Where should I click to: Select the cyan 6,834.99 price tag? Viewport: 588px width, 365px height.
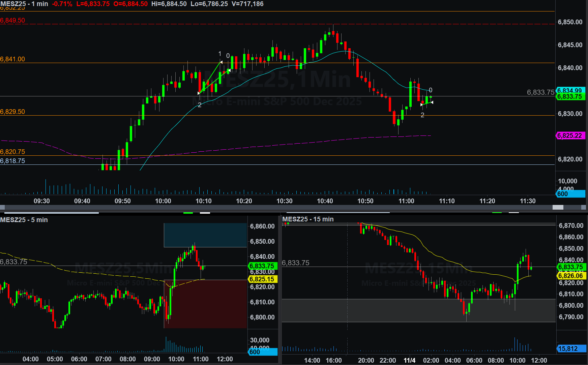coord(570,90)
